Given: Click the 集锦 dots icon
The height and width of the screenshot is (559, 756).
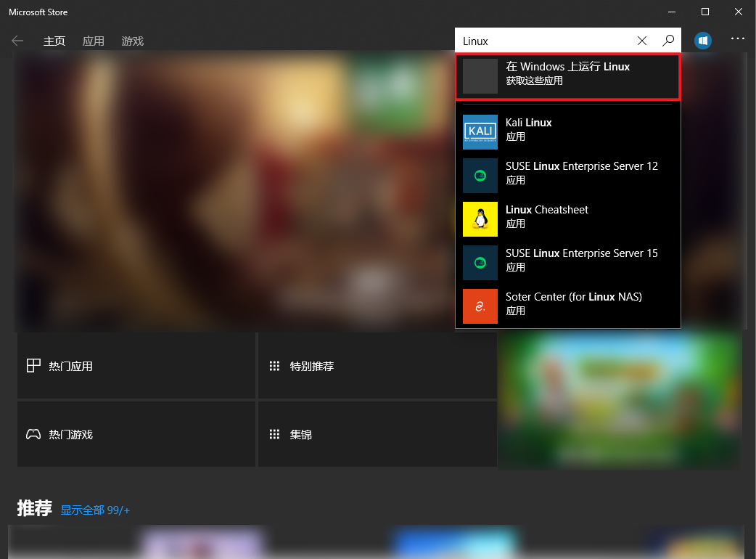Looking at the screenshot, I should coord(274,435).
